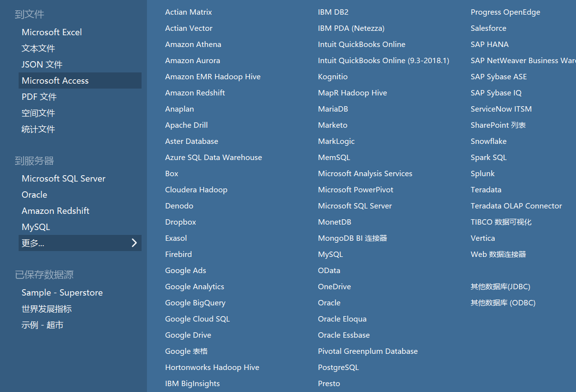Select Intuit QuickBooks Online (9.3-2018.1)

click(384, 61)
